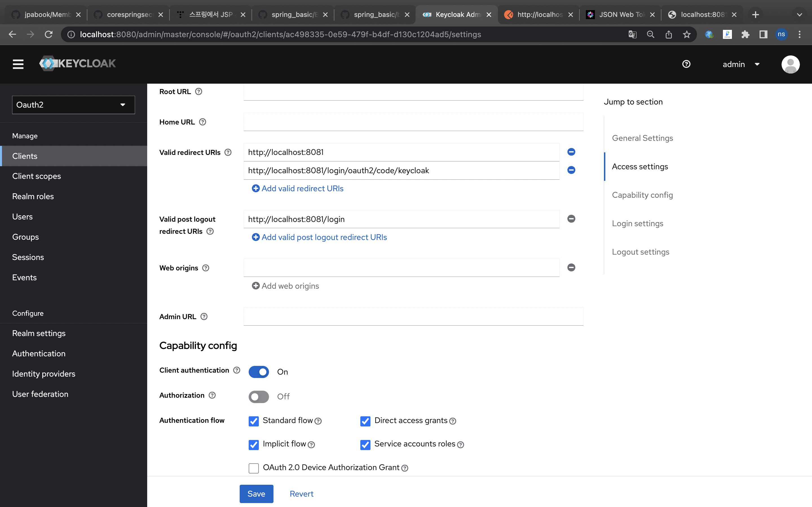This screenshot has width=812, height=507.
Task: Enable OAuth 2.0 Device Authorization Grant
Action: click(x=254, y=468)
